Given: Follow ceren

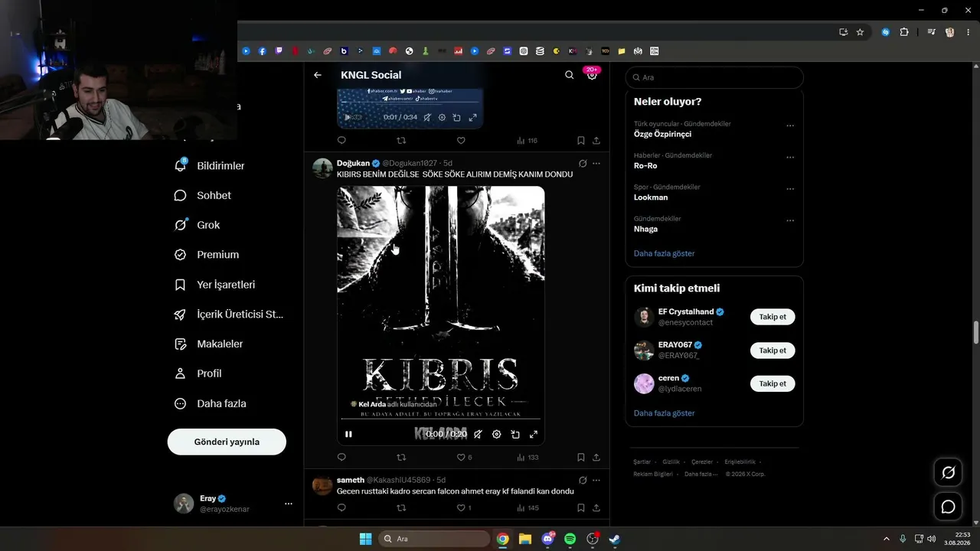Looking at the screenshot, I should tap(773, 383).
